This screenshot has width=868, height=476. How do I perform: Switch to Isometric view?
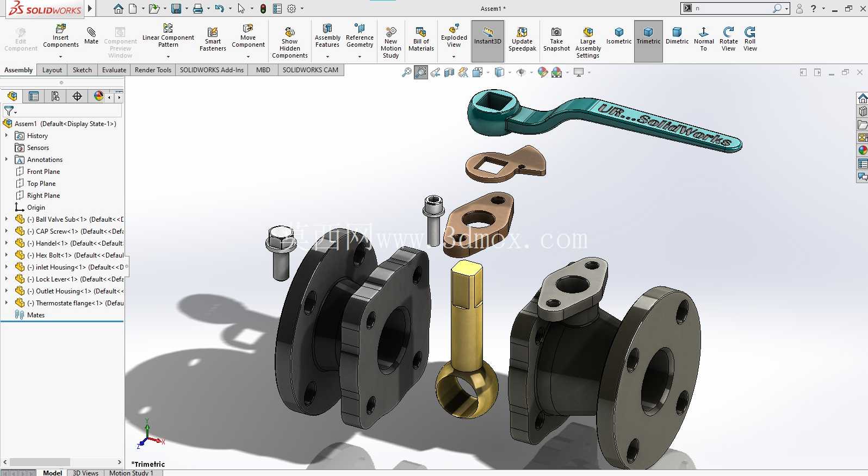[x=619, y=36]
